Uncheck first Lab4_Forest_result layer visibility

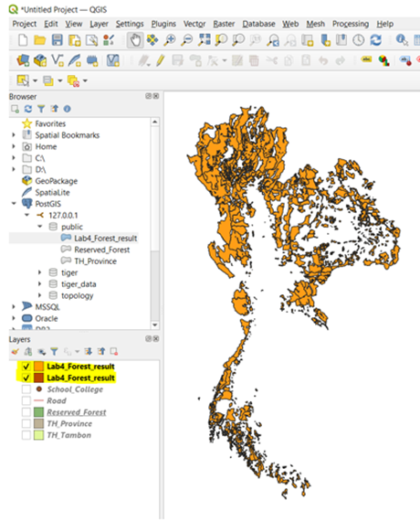pyautogui.click(x=26, y=367)
